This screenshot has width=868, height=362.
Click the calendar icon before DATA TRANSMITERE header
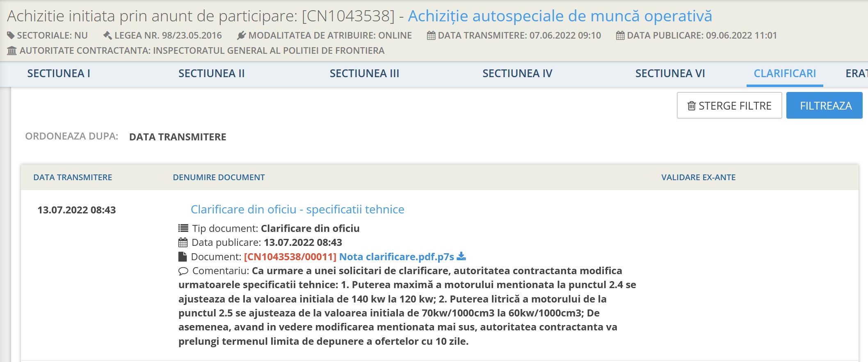point(431,36)
